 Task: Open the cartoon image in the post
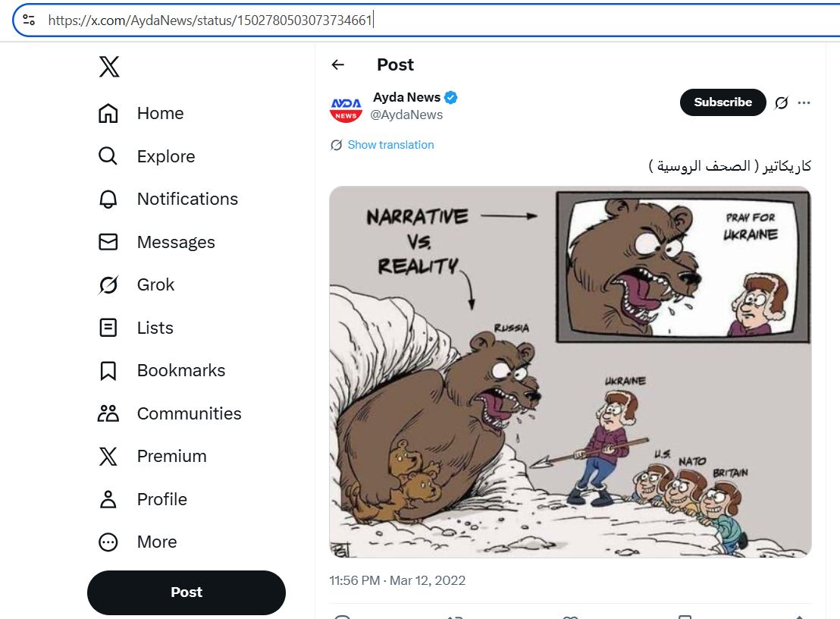(x=570, y=372)
